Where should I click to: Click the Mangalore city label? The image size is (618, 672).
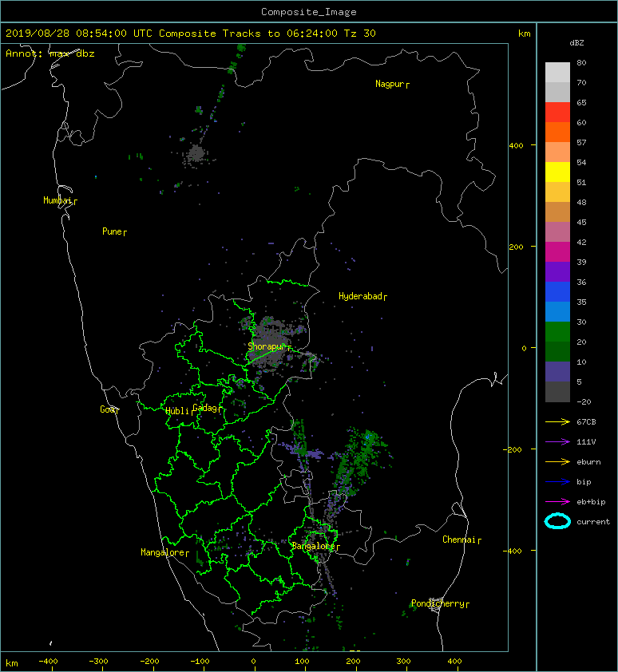(x=163, y=552)
